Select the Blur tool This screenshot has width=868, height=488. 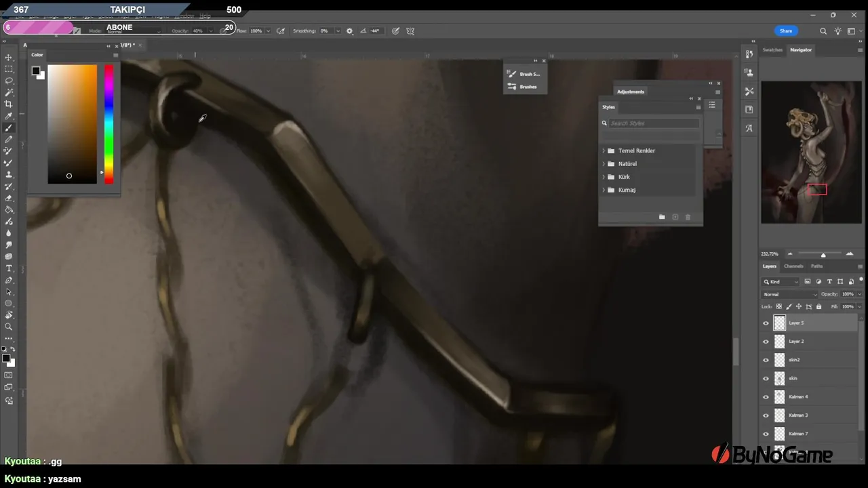click(x=9, y=233)
